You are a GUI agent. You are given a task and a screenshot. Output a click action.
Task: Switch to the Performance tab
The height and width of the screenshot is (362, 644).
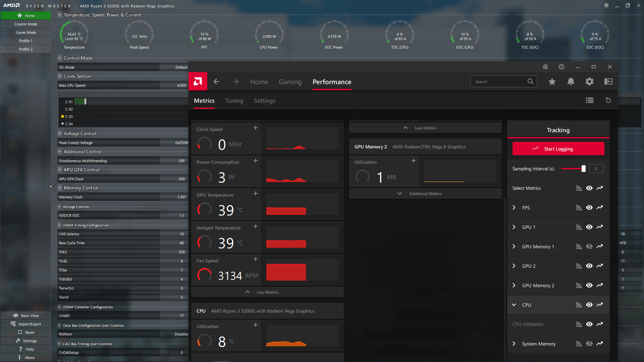tap(332, 81)
